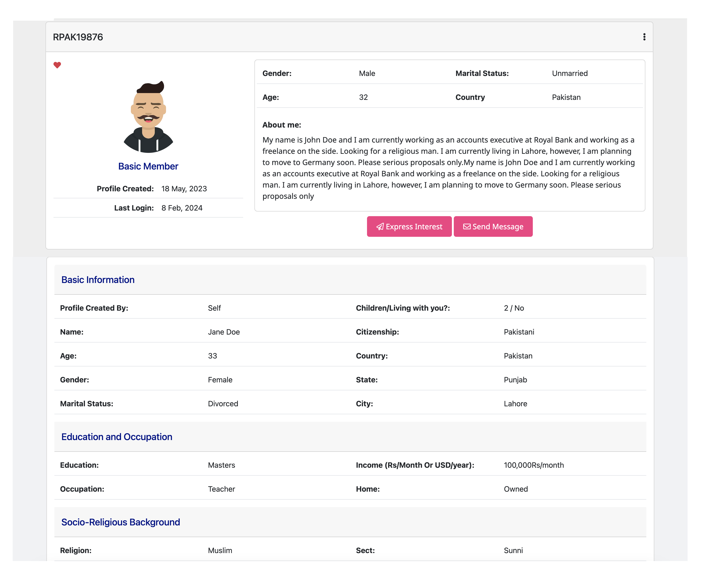
Task: Click the Basic Information section heading
Action: (98, 280)
